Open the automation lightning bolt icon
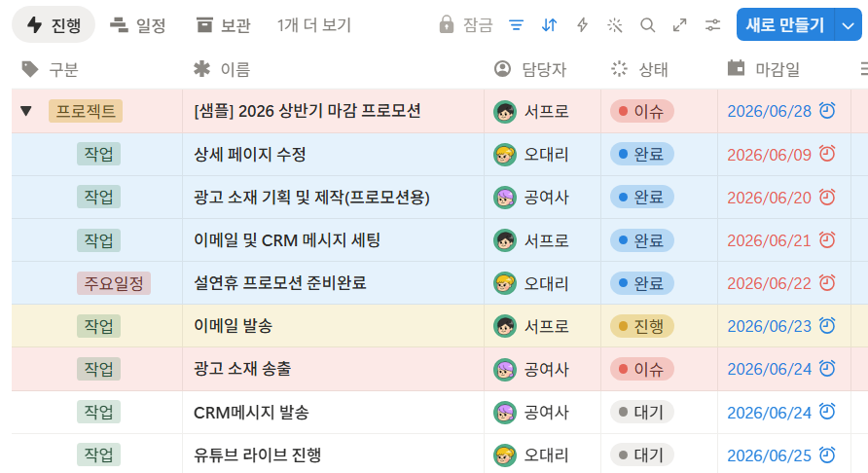 582,25
